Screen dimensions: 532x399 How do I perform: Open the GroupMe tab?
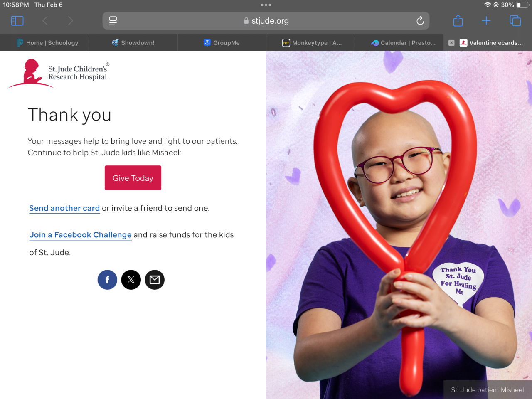222,43
